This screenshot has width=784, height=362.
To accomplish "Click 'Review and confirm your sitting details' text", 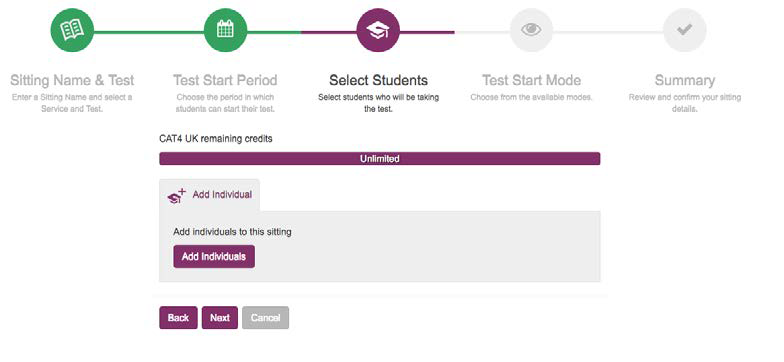I will pyautogui.click(x=684, y=102).
